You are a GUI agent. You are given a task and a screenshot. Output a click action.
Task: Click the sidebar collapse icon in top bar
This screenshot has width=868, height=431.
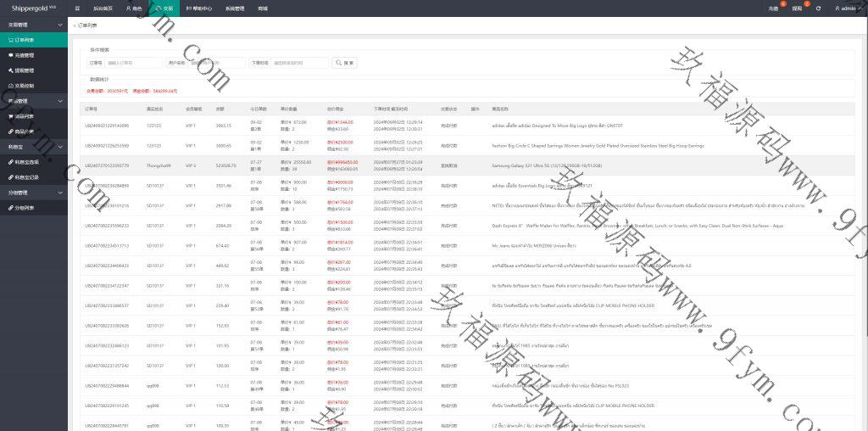click(x=77, y=8)
